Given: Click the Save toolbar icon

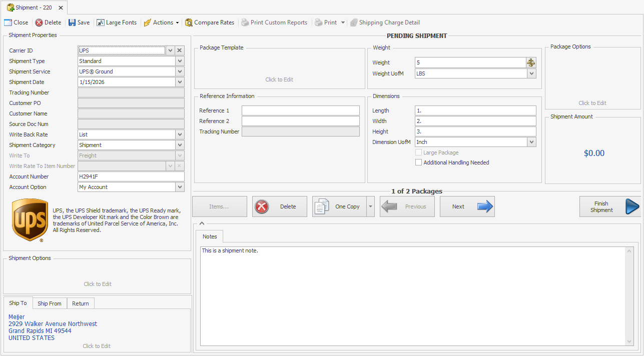Looking at the screenshot, I should coord(73,22).
